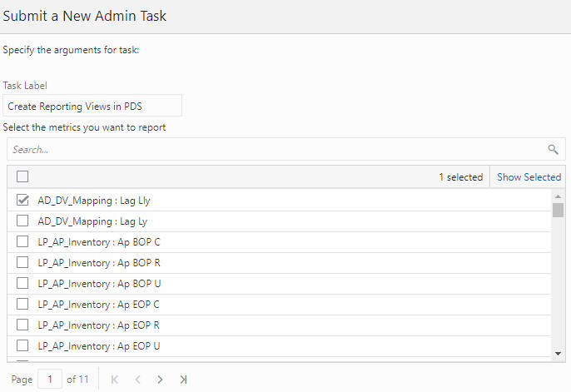The width and height of the screenshot is (571, 392).
Task: Click the page number input box
Action: (50, 380)
